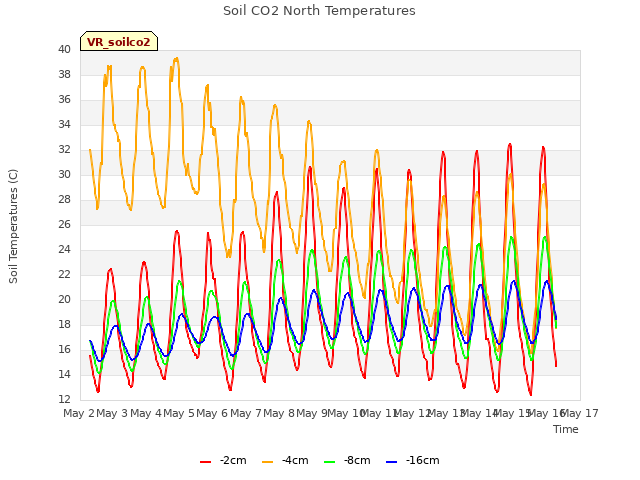Viewport: 640px width, 480px height.
Task: Toggle the -2cm series in the legend
Action: coord(223,460)
